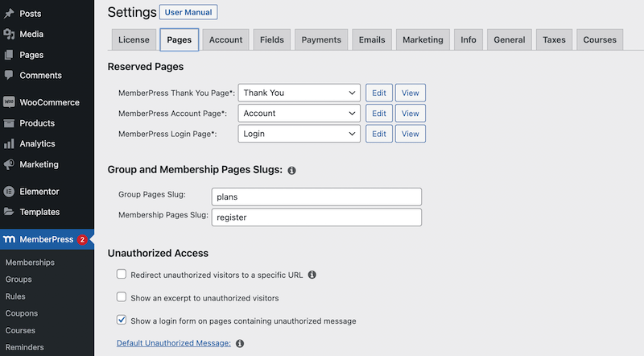Open the Groups submenu item
The width and height of the screenshot is (644, 356).
click(x=19, y=279)
